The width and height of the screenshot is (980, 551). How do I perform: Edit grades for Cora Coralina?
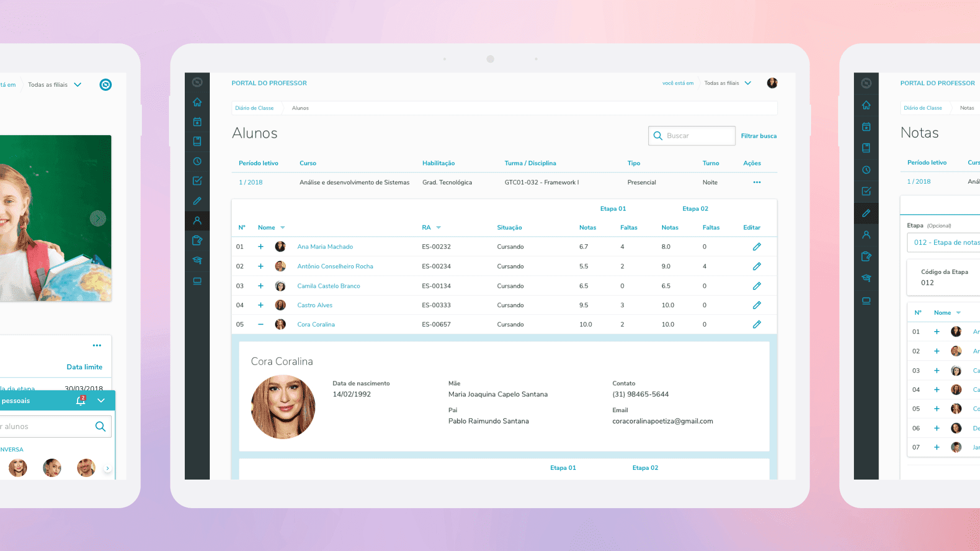tap(757, 324)
